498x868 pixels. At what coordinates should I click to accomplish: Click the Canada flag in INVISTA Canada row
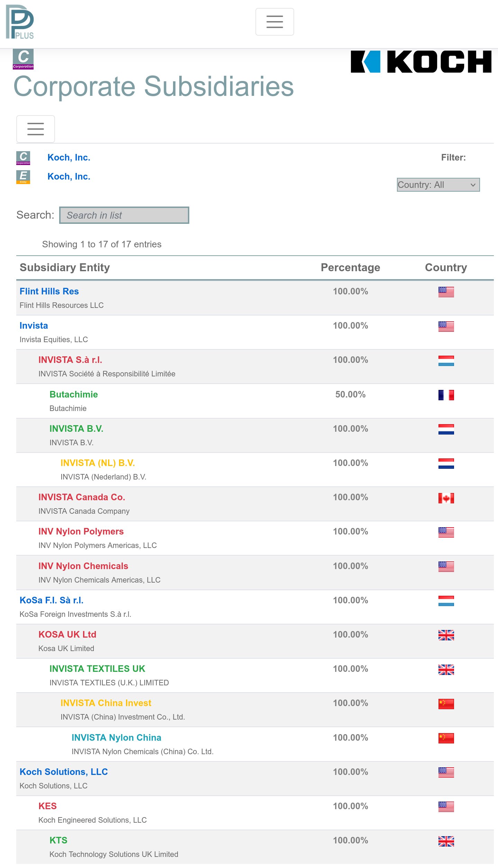tap(446, 498)
